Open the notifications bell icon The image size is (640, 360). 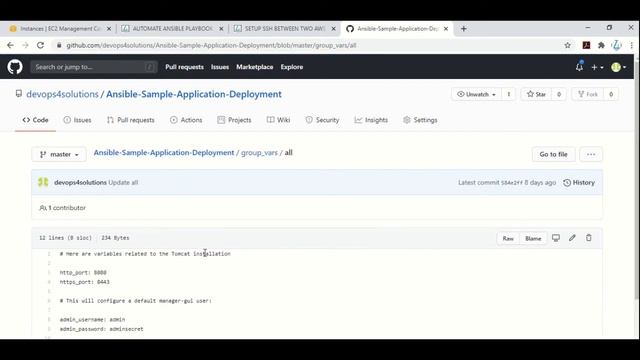tap(579, 67)
